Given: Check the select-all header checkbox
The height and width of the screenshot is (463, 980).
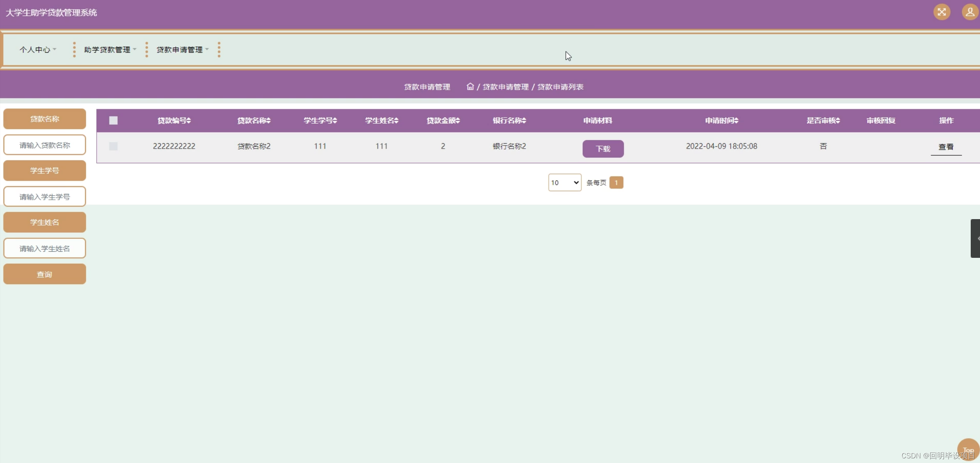Looking at the screenshot, I should tap(113, 120).
